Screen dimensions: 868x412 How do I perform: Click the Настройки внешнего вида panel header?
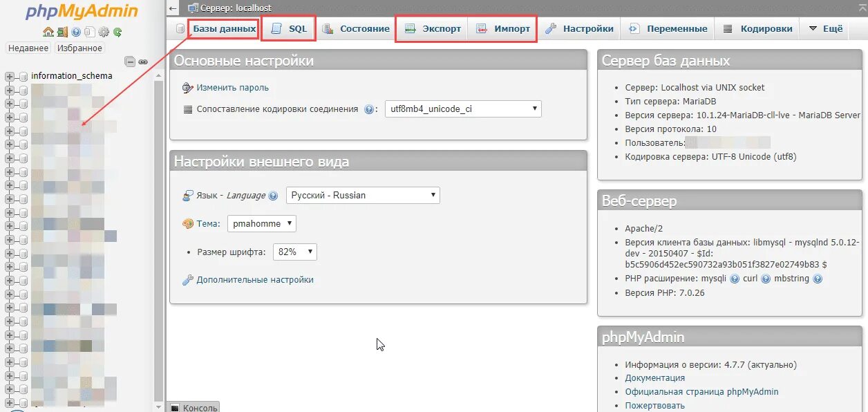click(378, 162)
